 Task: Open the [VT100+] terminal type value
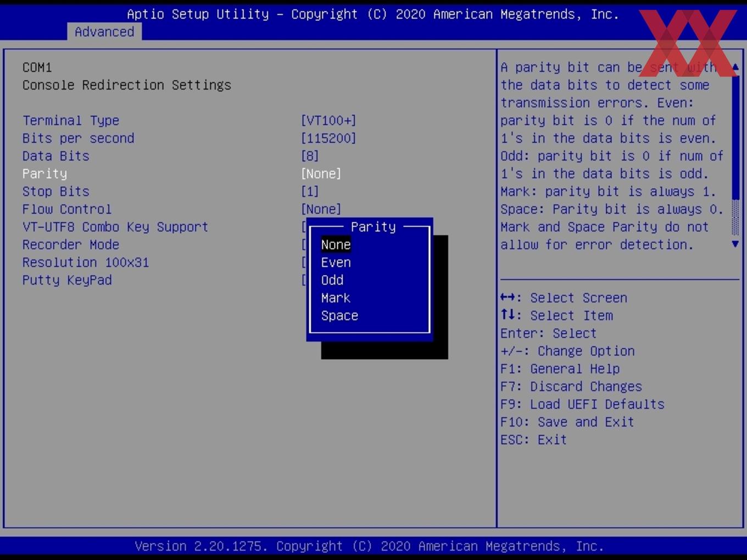point(328,121)
